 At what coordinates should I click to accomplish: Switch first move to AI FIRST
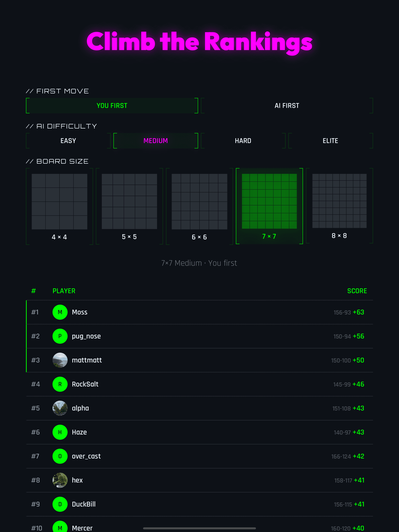pos(287,106)
